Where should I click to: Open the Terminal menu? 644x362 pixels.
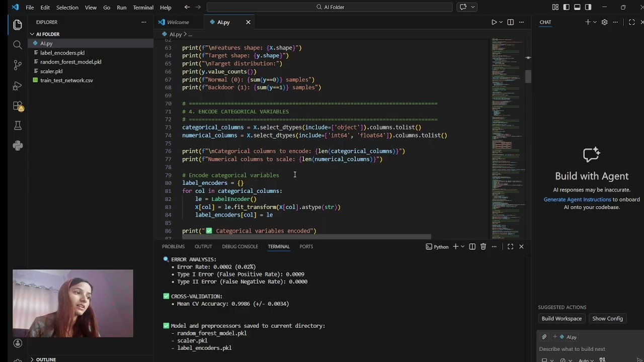click(x=143, y=8)
